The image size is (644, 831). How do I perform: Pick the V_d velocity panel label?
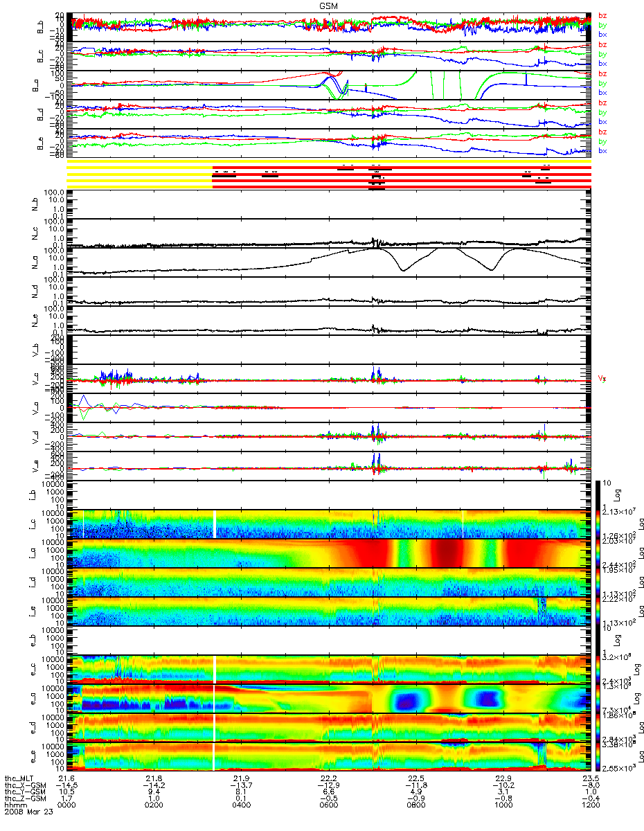click(x=36, y=437)
